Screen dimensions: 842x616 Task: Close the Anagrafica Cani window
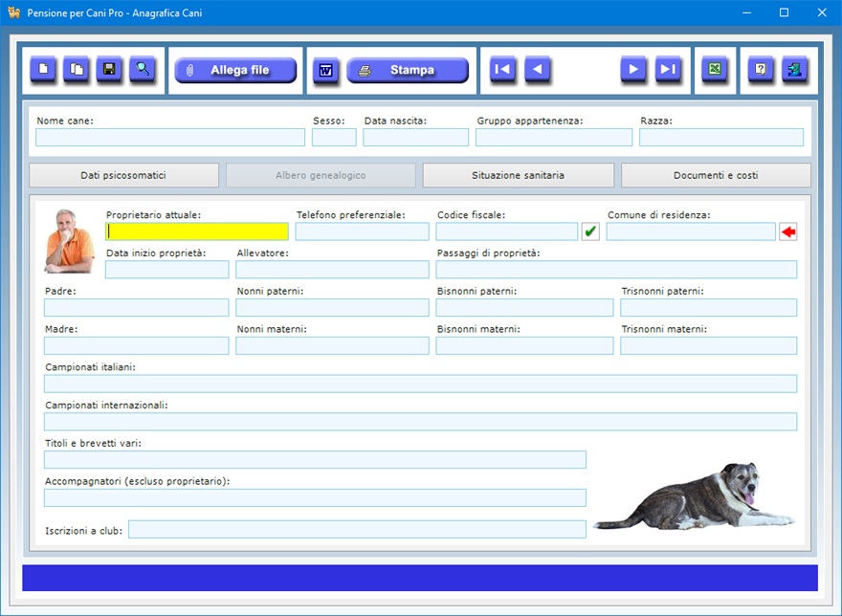coord(822,12)
